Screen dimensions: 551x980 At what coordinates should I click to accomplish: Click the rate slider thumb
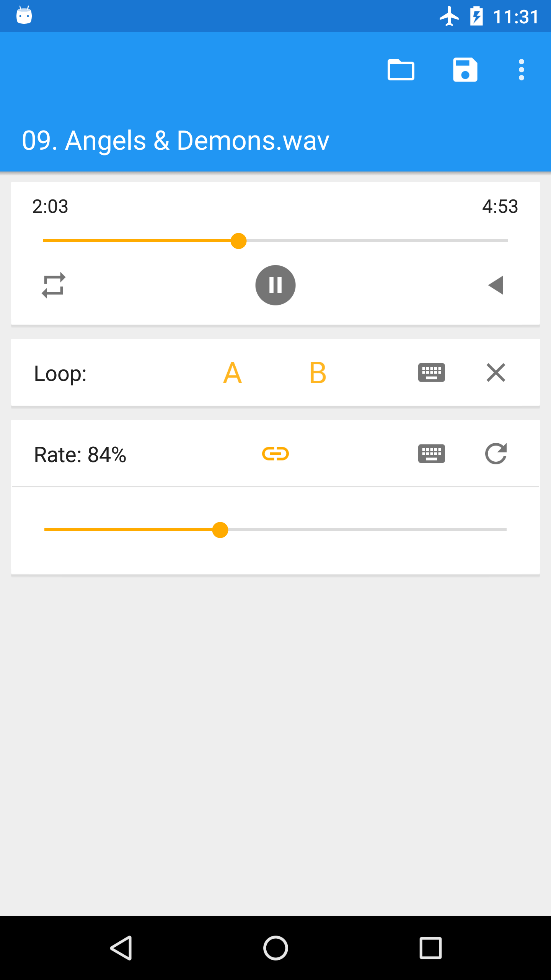coord(220,530)
